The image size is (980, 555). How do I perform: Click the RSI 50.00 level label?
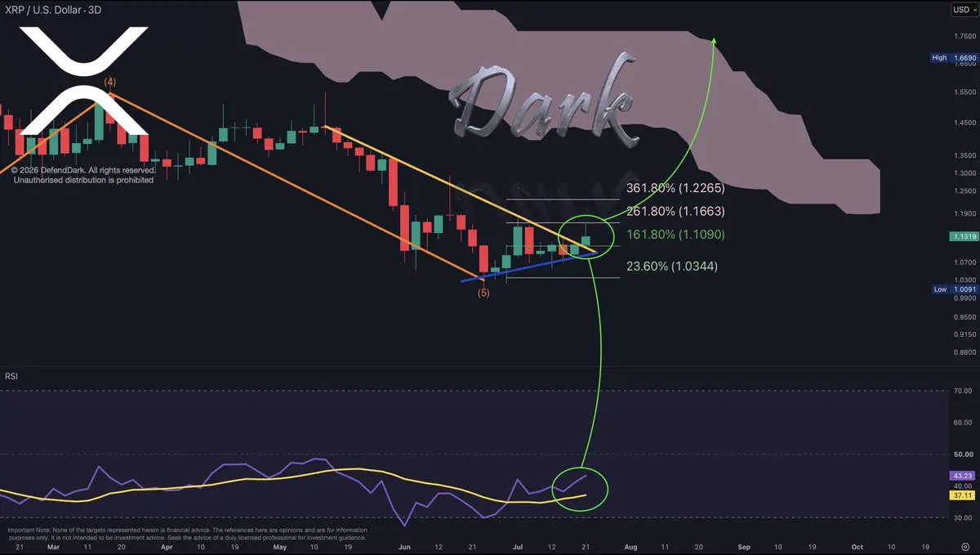point(964,454)
